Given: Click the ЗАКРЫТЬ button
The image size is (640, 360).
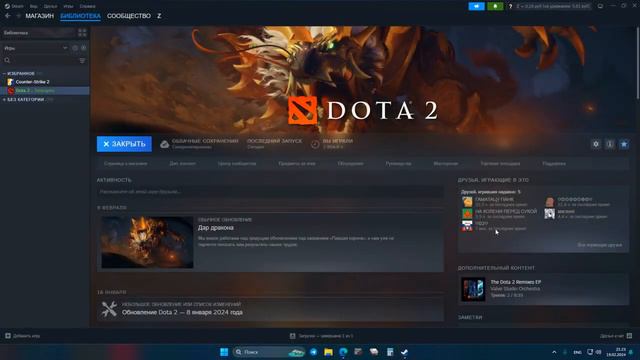Looking at the screenshot, I should tap(124, 144).
